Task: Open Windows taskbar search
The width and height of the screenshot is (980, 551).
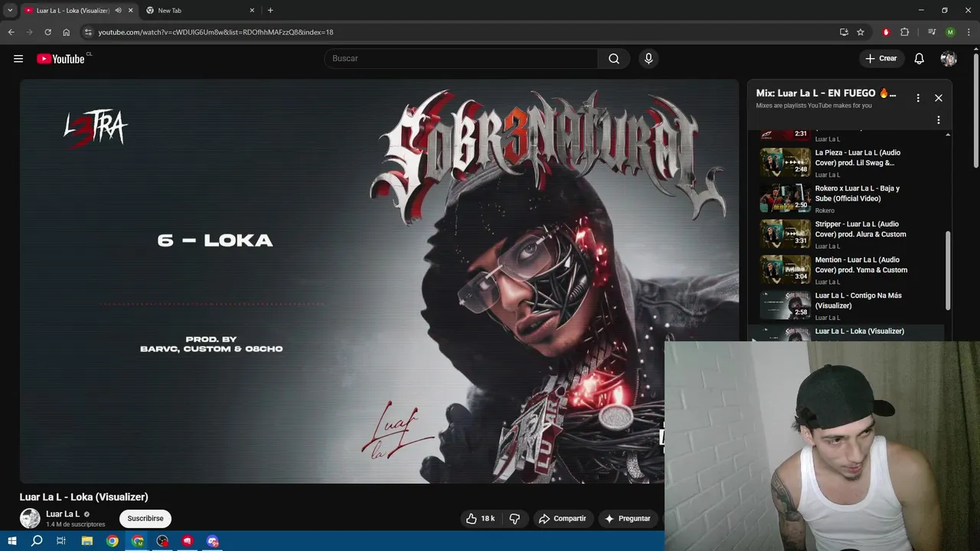Action: (37, 541)
